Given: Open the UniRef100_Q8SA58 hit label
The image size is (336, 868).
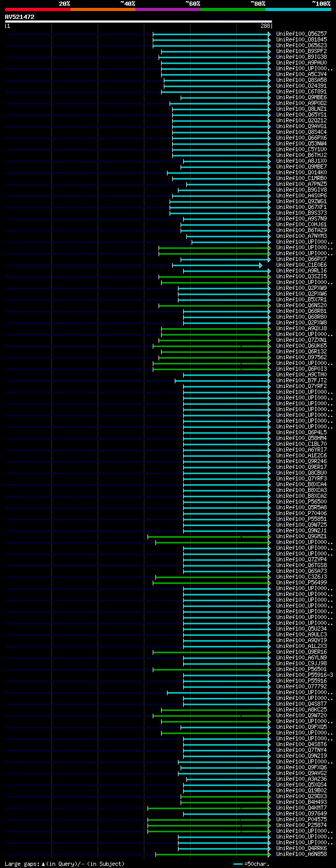Looking at the screenshot, I should click(x=301, y=80).
